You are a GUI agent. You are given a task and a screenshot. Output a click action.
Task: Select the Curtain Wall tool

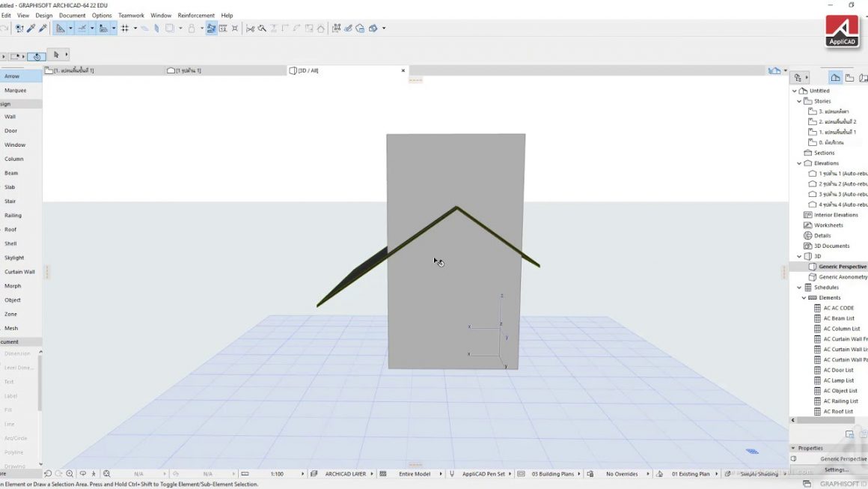19,272
